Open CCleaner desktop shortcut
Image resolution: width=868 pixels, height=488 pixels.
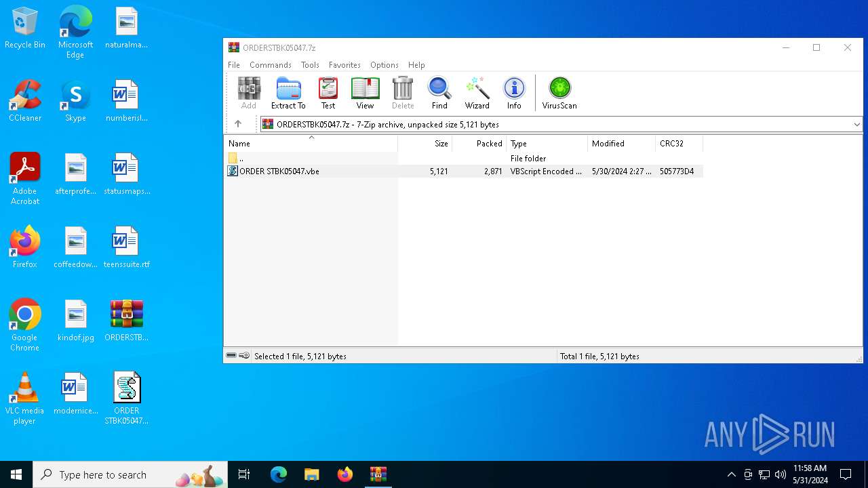25,101
